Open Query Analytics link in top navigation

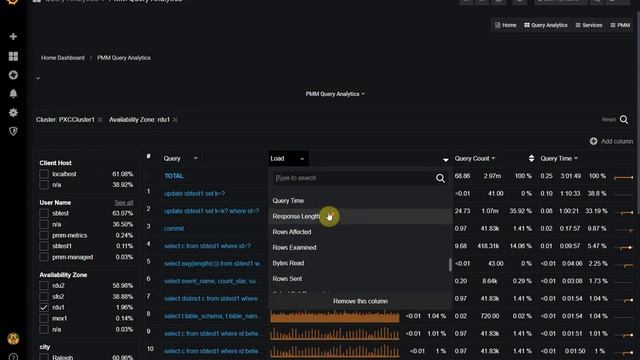click(546, 25)
